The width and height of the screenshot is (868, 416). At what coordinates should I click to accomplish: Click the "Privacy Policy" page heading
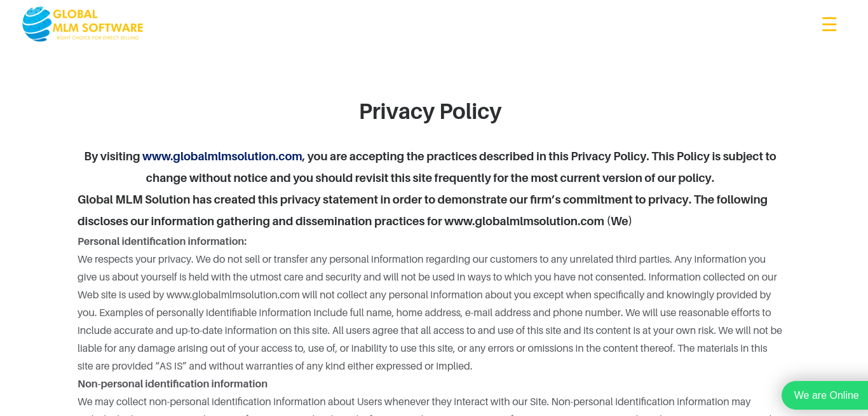(430, 111)
